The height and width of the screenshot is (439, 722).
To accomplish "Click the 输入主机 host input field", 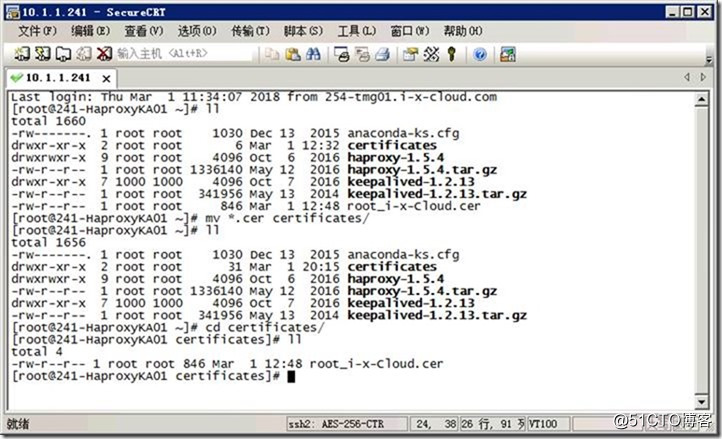I will (184, 54).
